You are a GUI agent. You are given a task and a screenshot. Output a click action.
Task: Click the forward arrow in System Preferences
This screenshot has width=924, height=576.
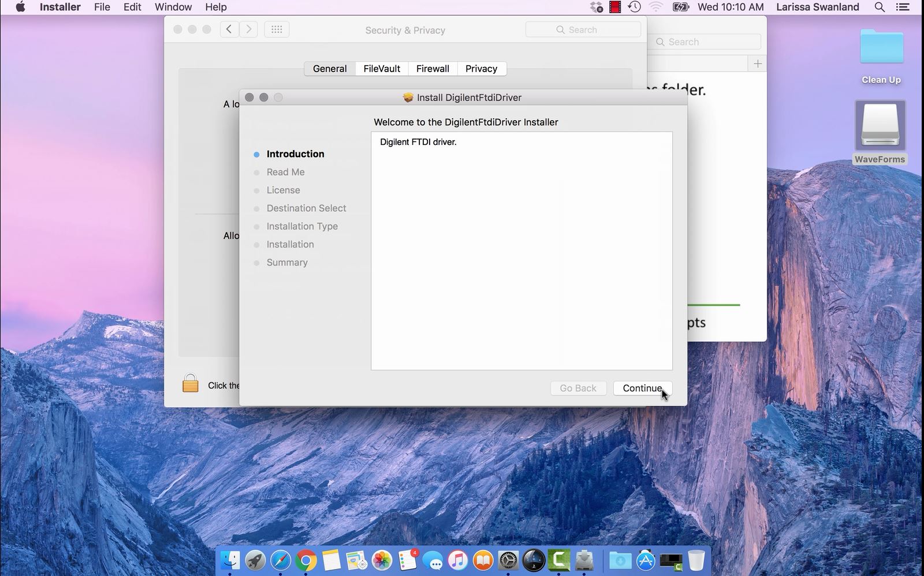click(248, 29)
